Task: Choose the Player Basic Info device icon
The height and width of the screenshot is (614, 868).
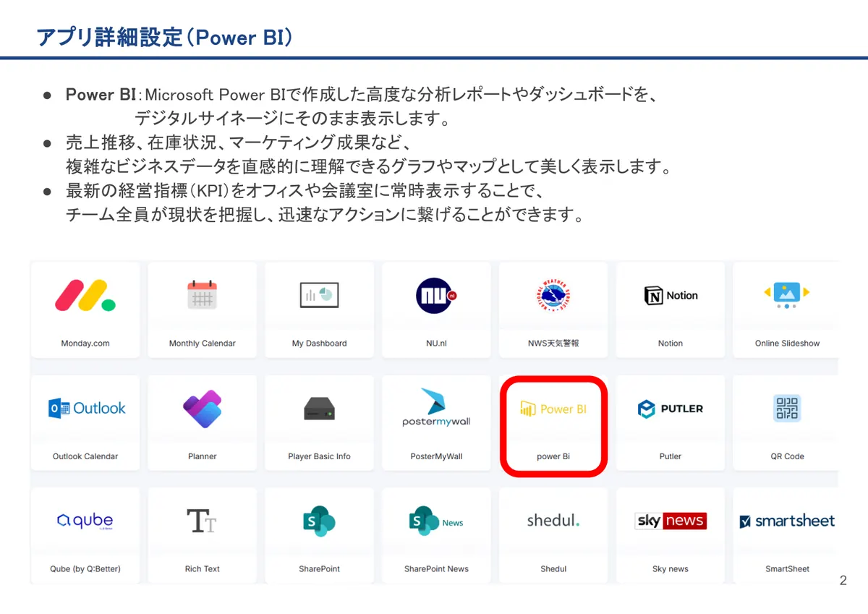Action: pyautogui.click(x=319, y=409)
